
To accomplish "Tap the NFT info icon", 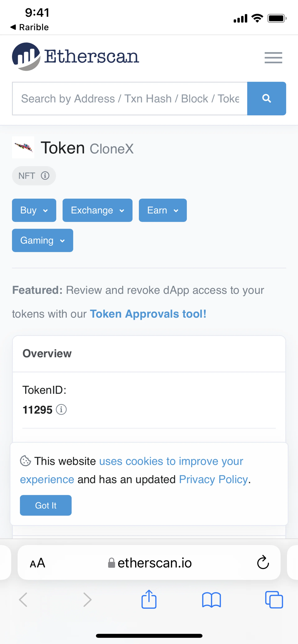I will point(45,176).
